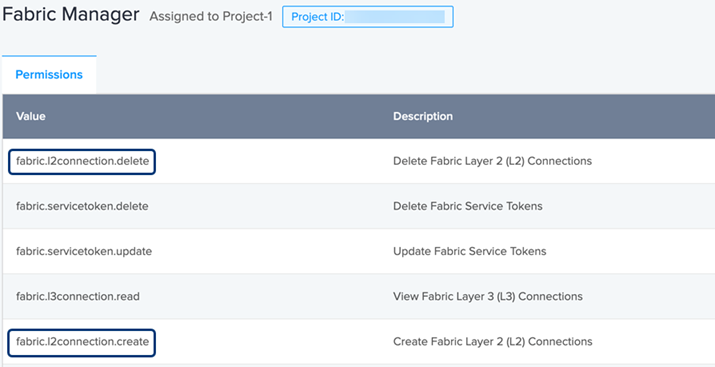Click 'View Fabric Layer 3 (L3) Connections' description
715x367 pixels.
488,296
